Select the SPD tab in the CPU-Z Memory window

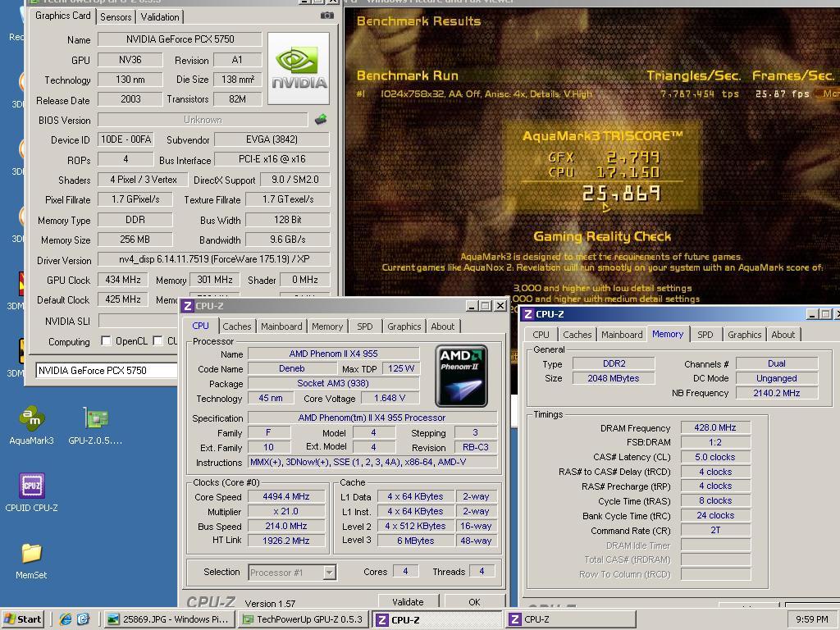coord(705,335)
